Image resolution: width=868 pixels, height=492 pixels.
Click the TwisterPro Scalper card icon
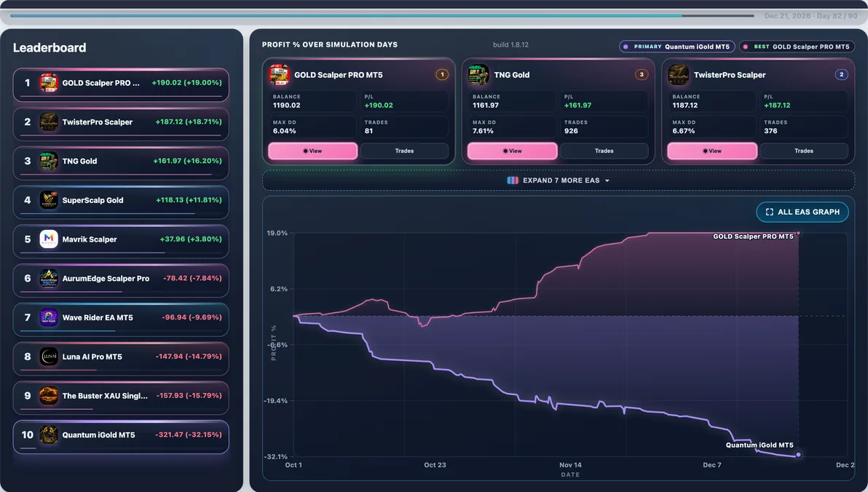(x=679, y=75)
